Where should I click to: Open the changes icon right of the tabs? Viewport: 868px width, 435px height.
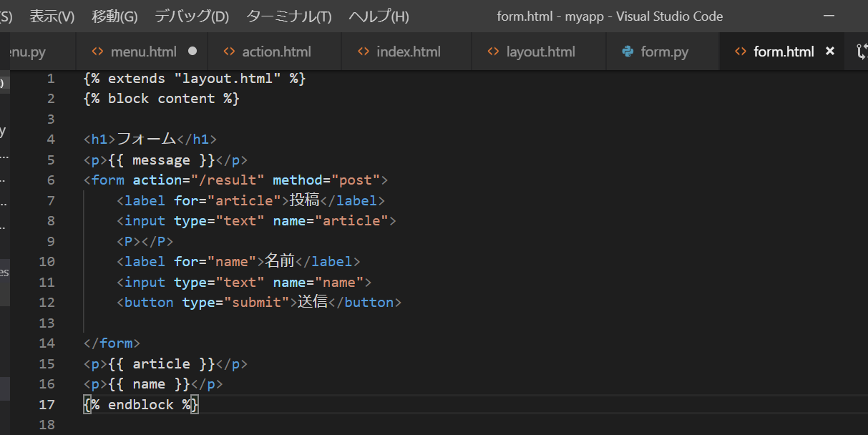click(x=862, y=52)
